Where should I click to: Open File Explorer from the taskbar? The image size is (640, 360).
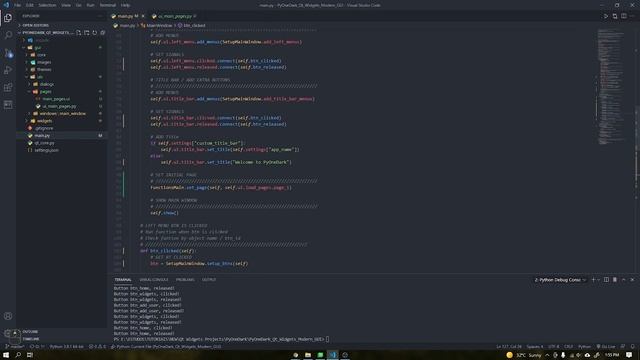coord(308,355)
